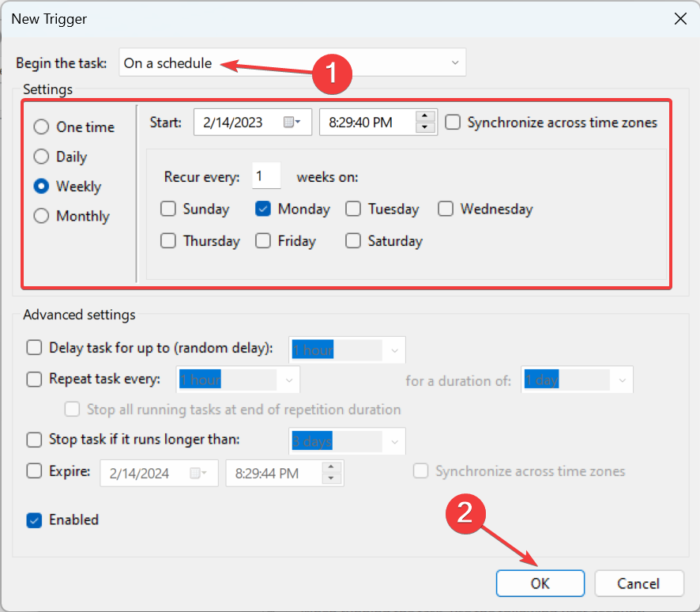Expand the Repeat task every 1 hour dropdown

coord(238,380)
